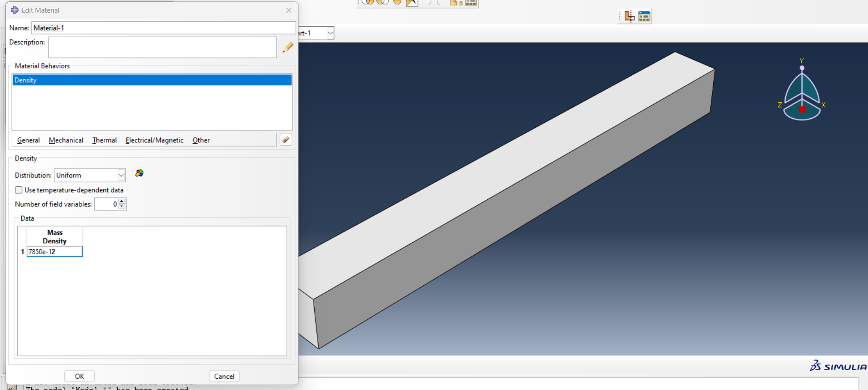Click the Z axis on the view triad
The height and width of the screenshot is (390, 868).
780,105
